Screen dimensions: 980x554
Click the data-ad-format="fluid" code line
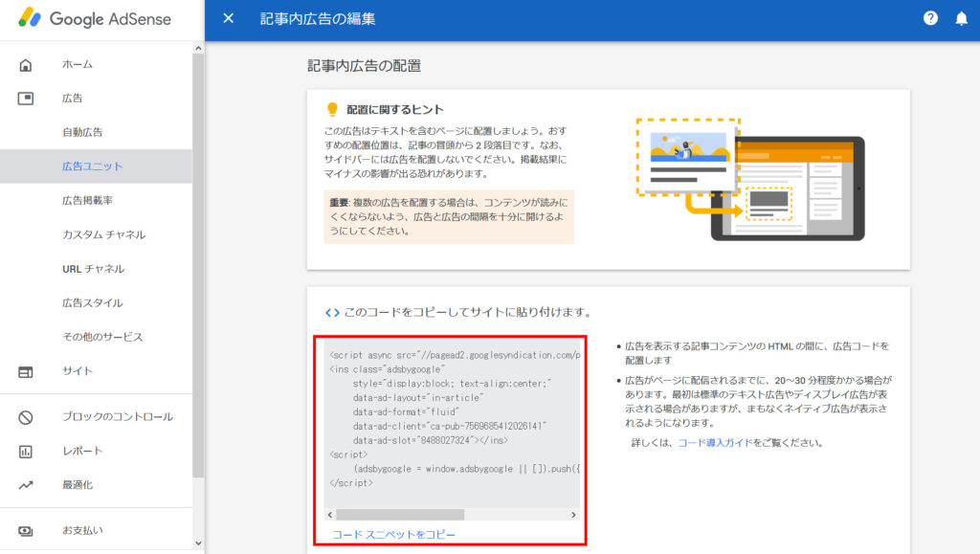point(406,412)
